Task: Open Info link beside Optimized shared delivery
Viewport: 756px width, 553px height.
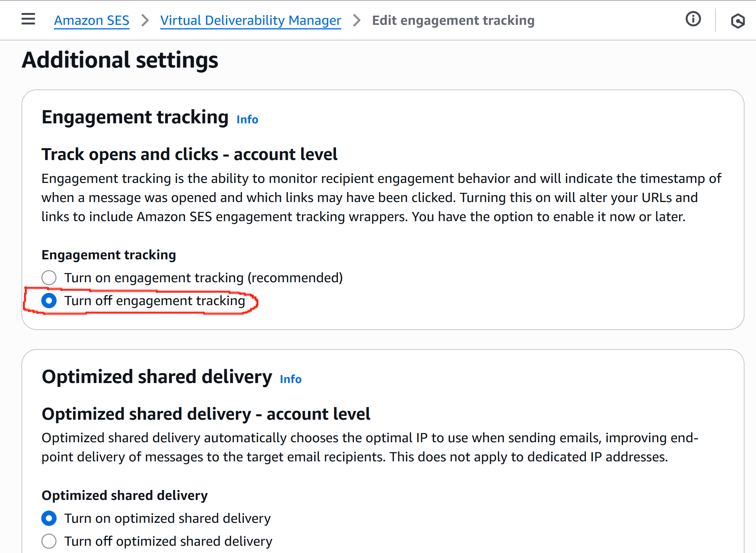Action: click(291, 379)
